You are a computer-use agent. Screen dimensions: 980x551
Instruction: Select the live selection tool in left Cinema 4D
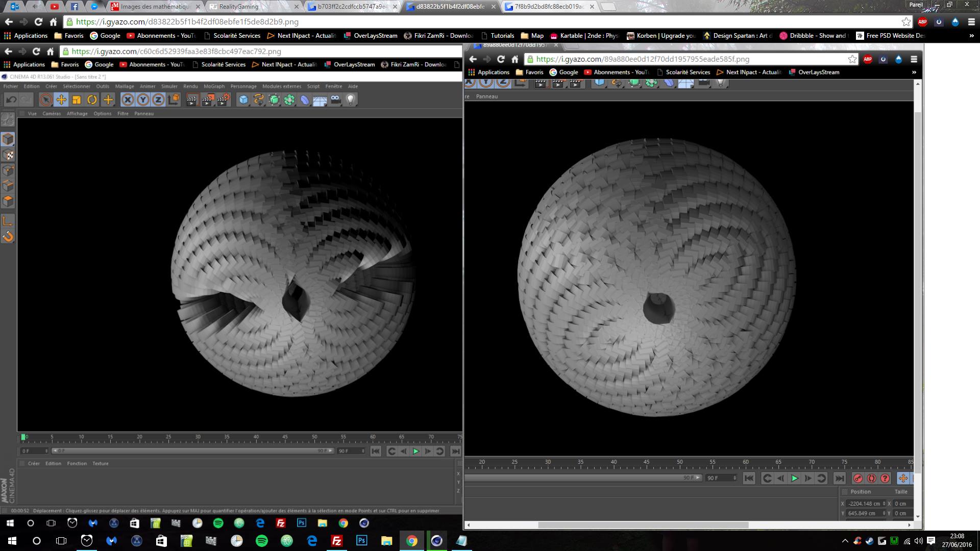tap(45, 99)
